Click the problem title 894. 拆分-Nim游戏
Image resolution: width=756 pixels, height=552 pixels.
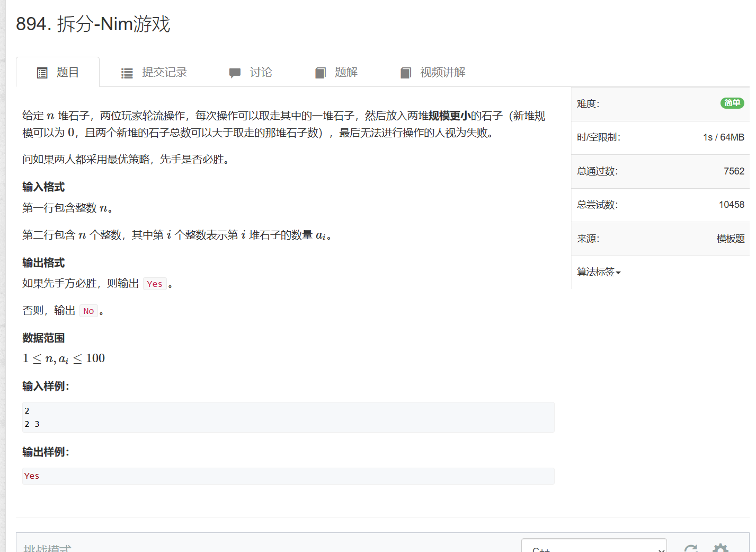pos(93,24)
